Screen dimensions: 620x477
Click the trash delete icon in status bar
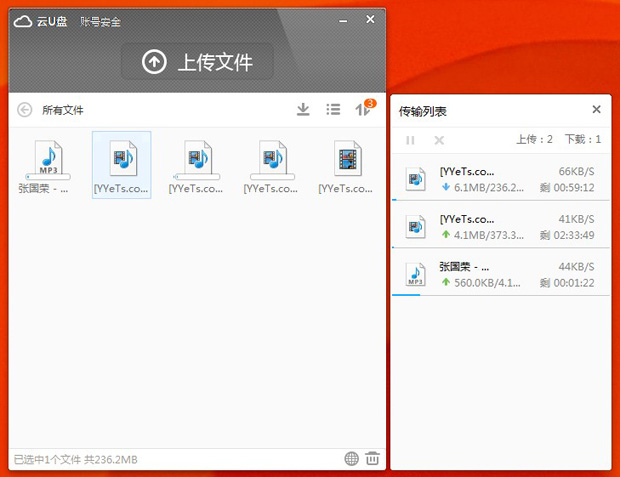coord(372,458)
